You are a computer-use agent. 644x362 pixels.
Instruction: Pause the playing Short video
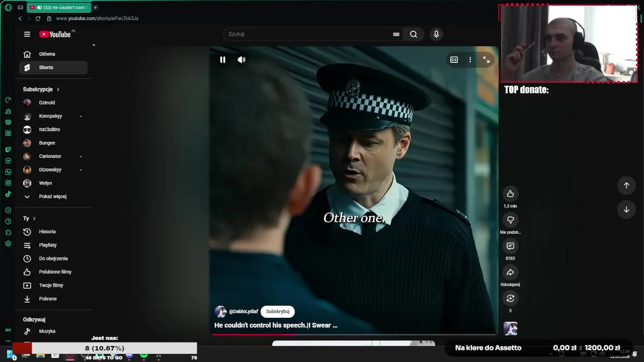pyautogui.click(x=222, y=60)
